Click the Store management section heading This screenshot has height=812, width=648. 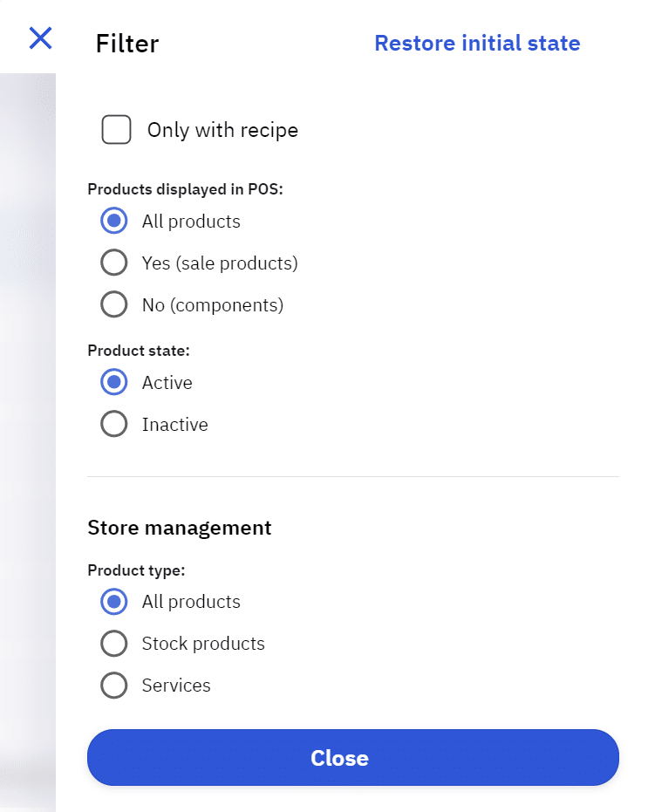(x=180, y=528)
